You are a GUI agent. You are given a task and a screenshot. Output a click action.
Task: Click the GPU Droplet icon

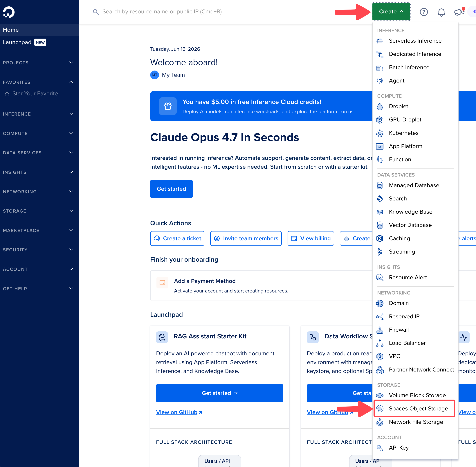[x=380, y=120]
